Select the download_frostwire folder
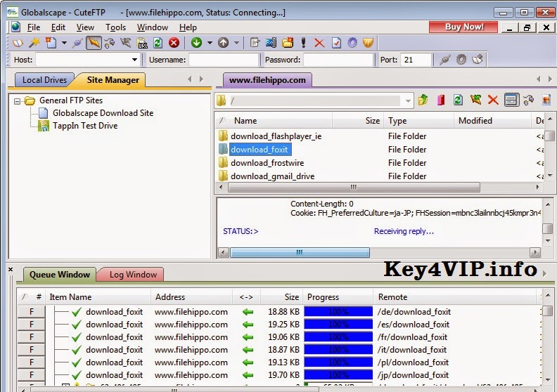The height and width of the screenshot is (392, 557). (267, 163)
